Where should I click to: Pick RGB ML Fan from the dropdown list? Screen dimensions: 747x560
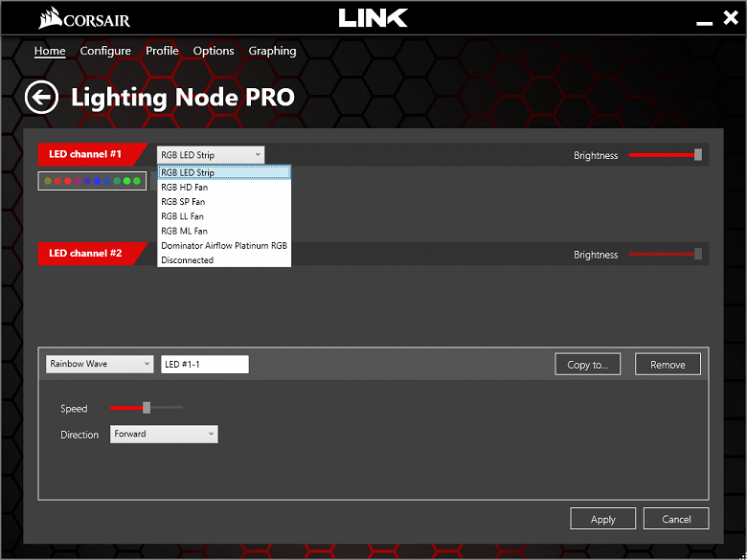tap(224, 231)
